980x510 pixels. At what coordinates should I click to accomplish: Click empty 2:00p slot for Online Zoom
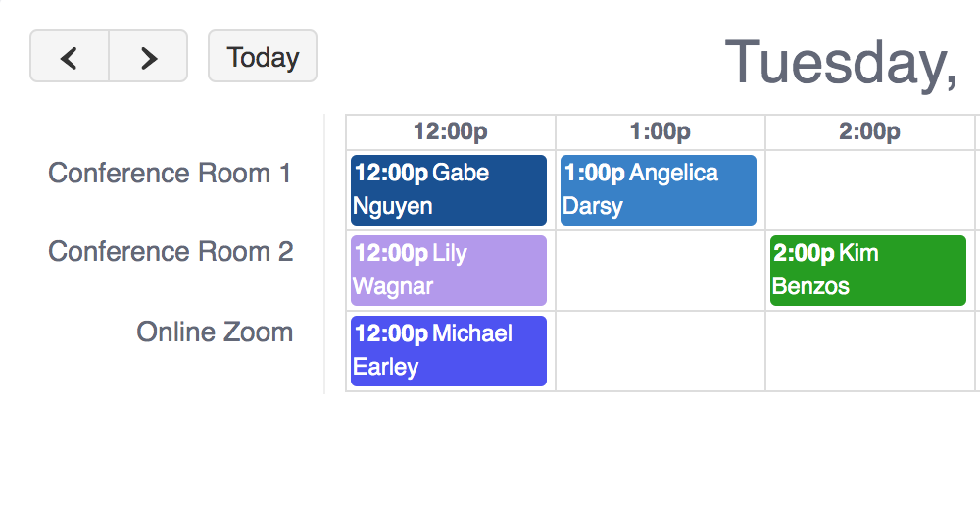pos(870,351)
